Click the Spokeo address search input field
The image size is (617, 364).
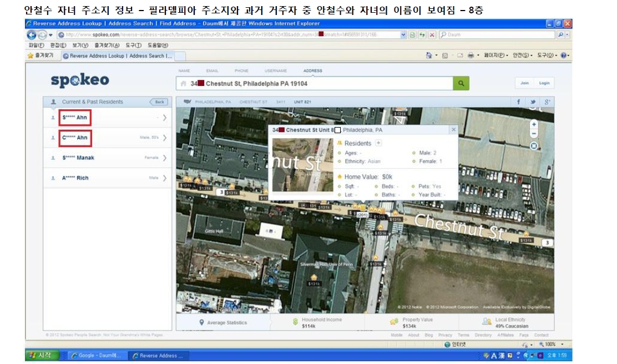pyautogui.click(x=315, y=83)
